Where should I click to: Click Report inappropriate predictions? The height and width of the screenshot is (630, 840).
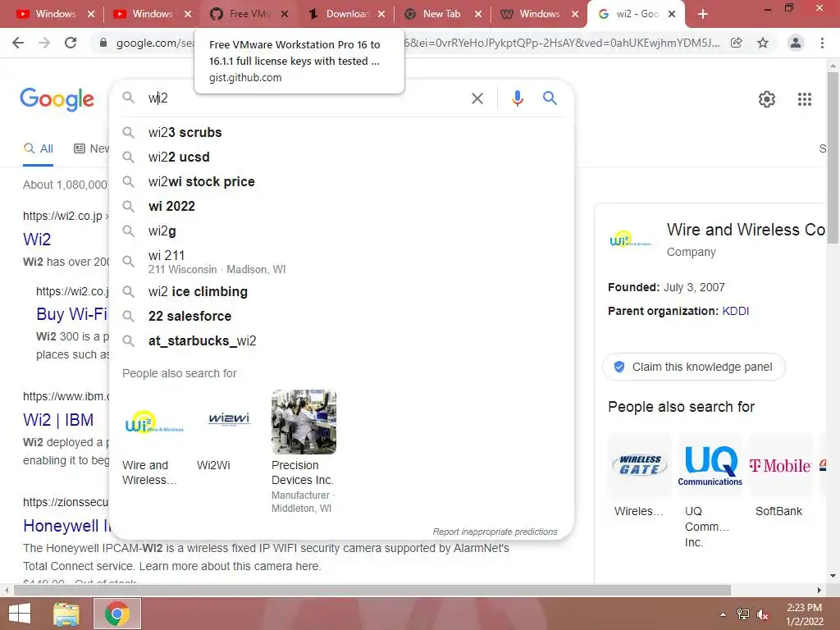pyautogui.click(x=495, y=532)
